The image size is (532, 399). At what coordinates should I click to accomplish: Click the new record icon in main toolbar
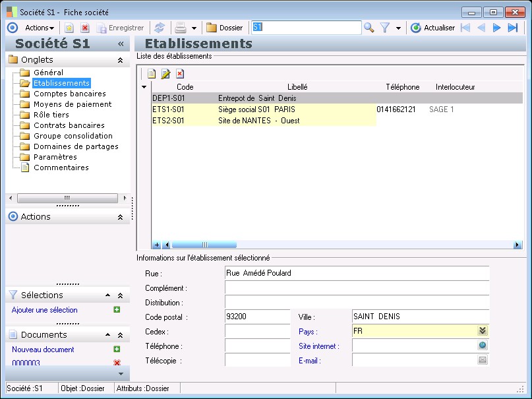(x=69, y=28)
